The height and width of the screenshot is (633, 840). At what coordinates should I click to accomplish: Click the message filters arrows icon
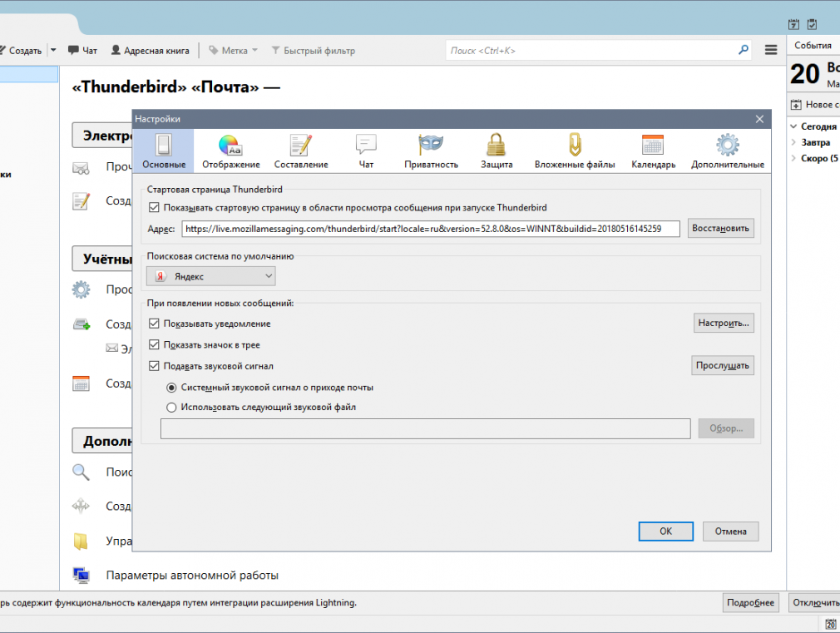(81, 506)
